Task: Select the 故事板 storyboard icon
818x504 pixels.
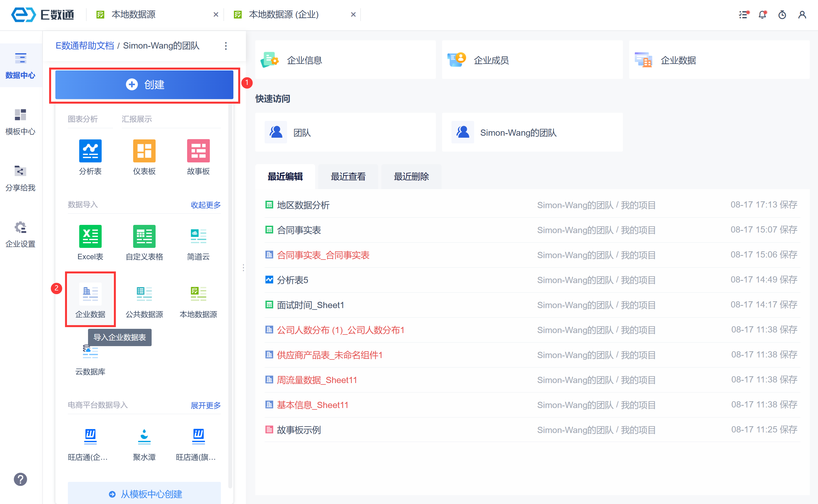Action: pyautogui.click(x=198, y=151)
